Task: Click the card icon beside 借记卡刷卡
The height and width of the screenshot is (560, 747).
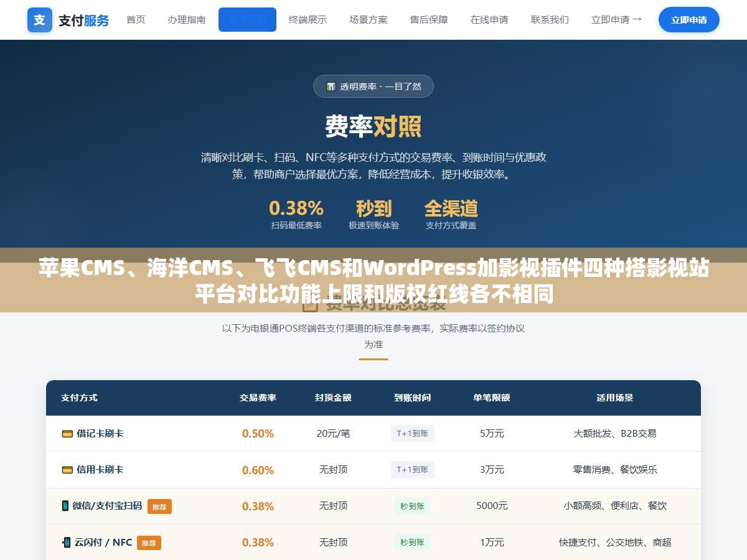Action: point(67,434)
